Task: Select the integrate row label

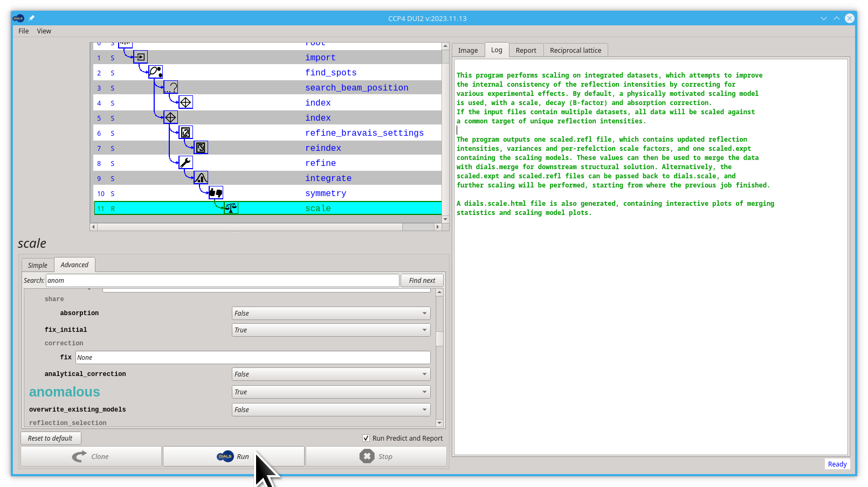Action: tap(328, 178)
